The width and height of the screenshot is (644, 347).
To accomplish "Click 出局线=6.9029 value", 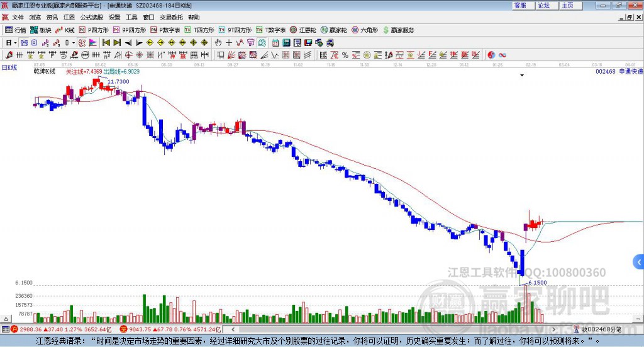I will tap(121, 72).
